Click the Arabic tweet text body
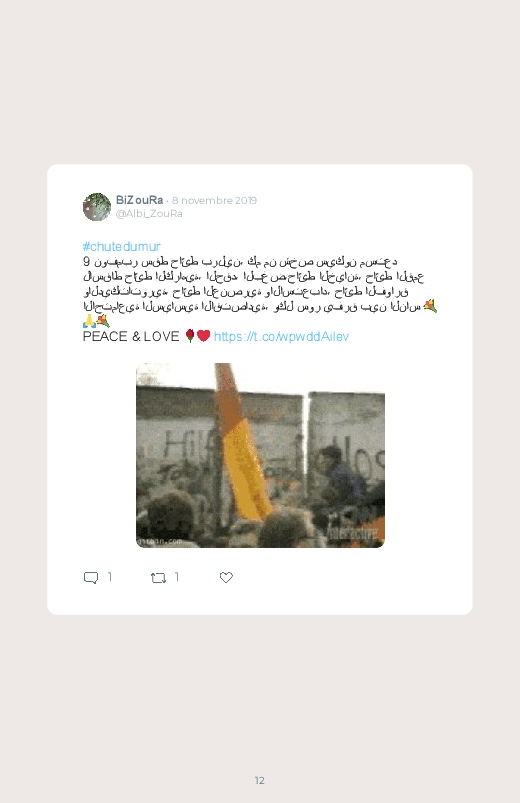 [254, 284]
